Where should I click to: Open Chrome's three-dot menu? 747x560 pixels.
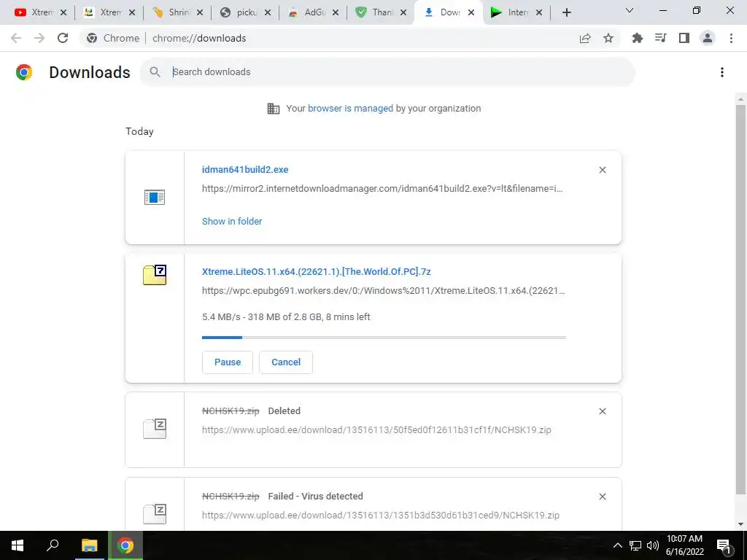tap(731, 38)
